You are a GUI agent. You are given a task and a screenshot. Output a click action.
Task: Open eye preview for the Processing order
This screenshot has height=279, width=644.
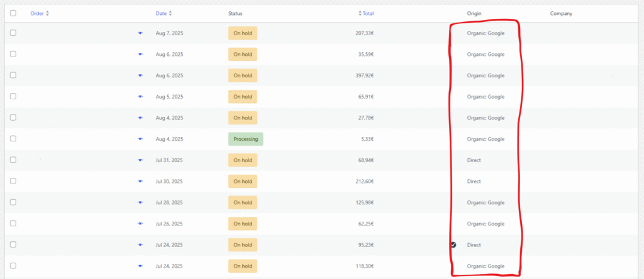pos(140,139)
